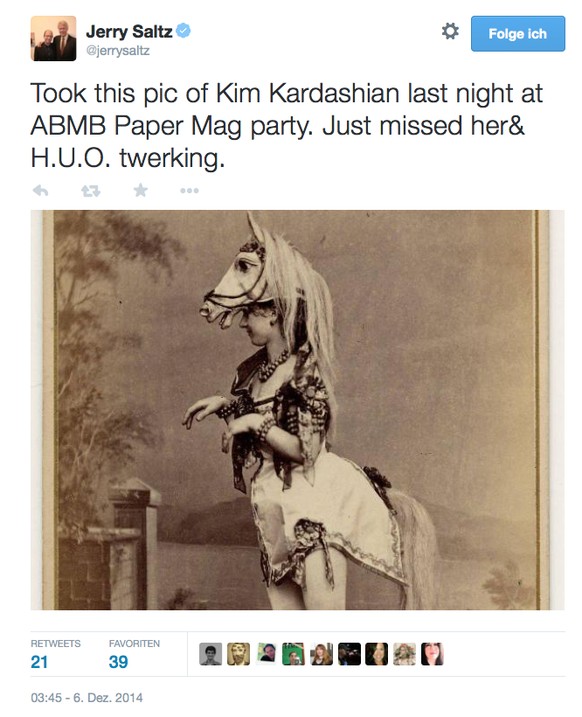Open the gear settings menu
582x717 pixels.
click(x=450, y=32)
